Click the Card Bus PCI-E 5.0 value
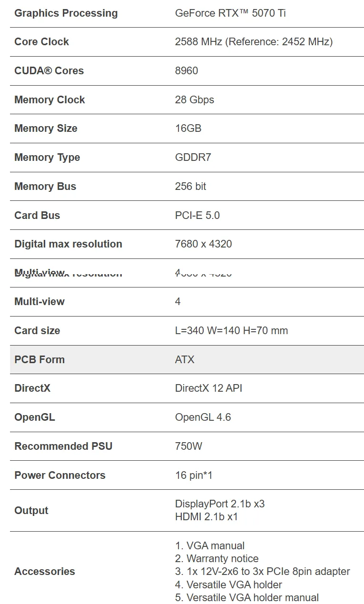Viewport: 364px width, 604px height. (197, 216)
